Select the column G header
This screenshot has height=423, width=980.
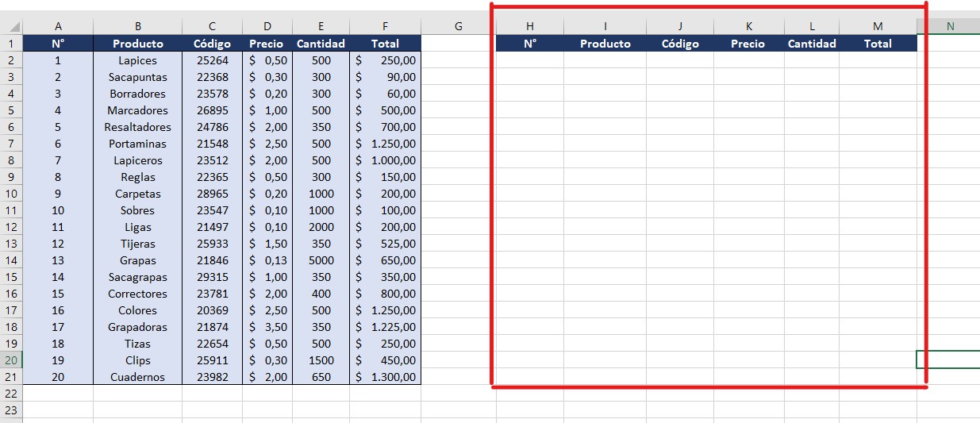(x=458, y=26)
